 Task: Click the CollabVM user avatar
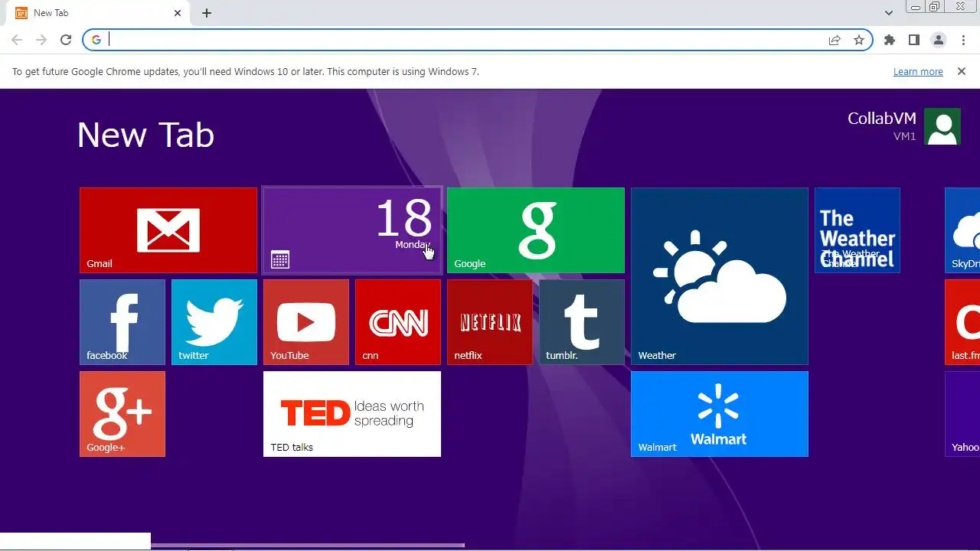(942, 126)
